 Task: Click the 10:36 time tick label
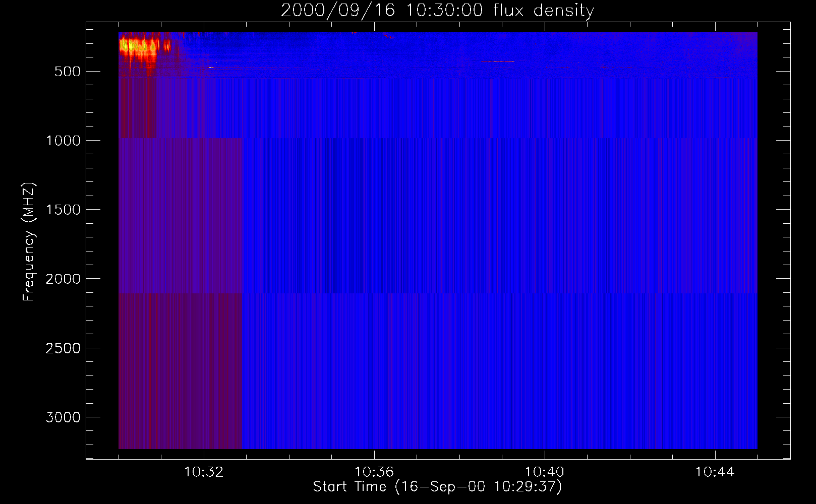click(x=374, y=472)
